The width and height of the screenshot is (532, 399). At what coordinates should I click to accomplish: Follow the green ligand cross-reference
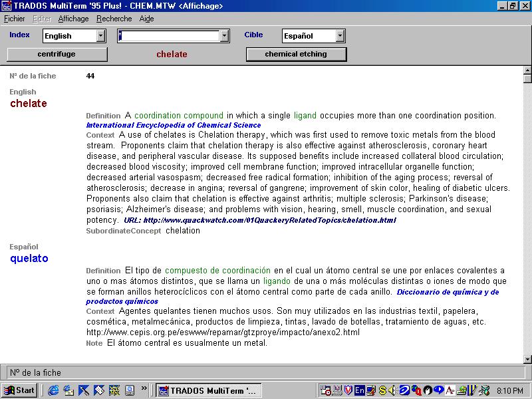pos(305,116)
